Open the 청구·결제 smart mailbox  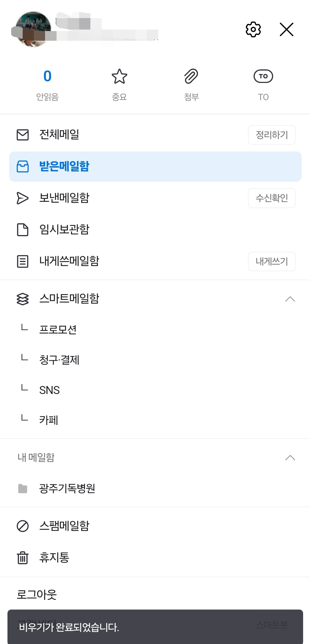pos(59,360)
